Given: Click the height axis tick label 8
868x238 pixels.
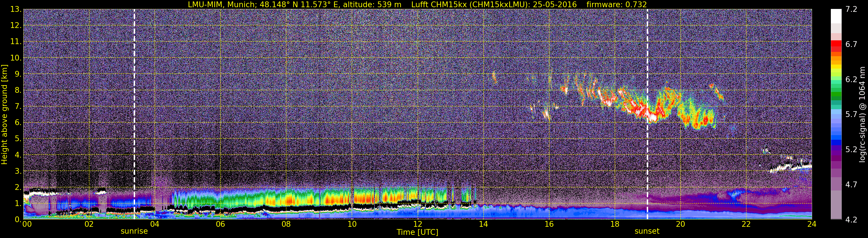Looking at the screenshot, I should (18, 90).
